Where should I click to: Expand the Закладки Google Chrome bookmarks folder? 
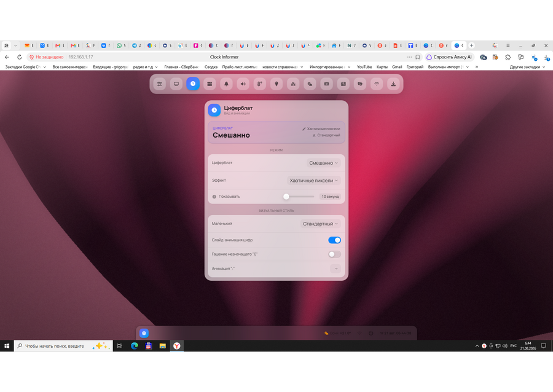click(x=25, y=67)
